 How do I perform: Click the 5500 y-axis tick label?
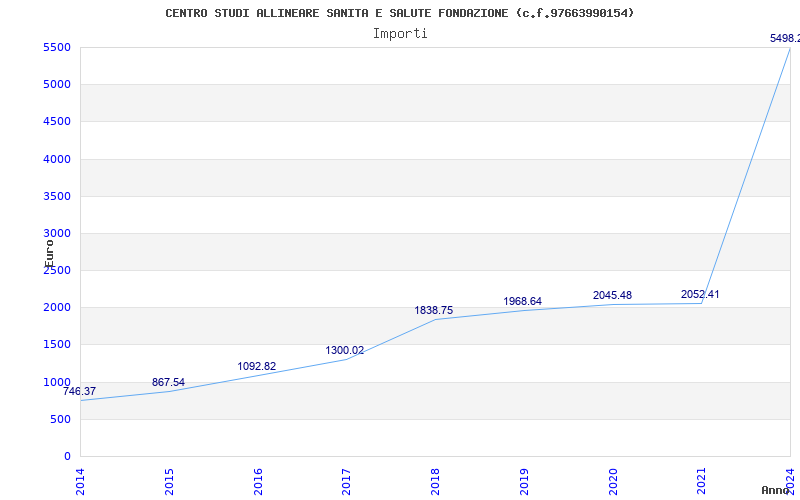click(x=57, y=47)
